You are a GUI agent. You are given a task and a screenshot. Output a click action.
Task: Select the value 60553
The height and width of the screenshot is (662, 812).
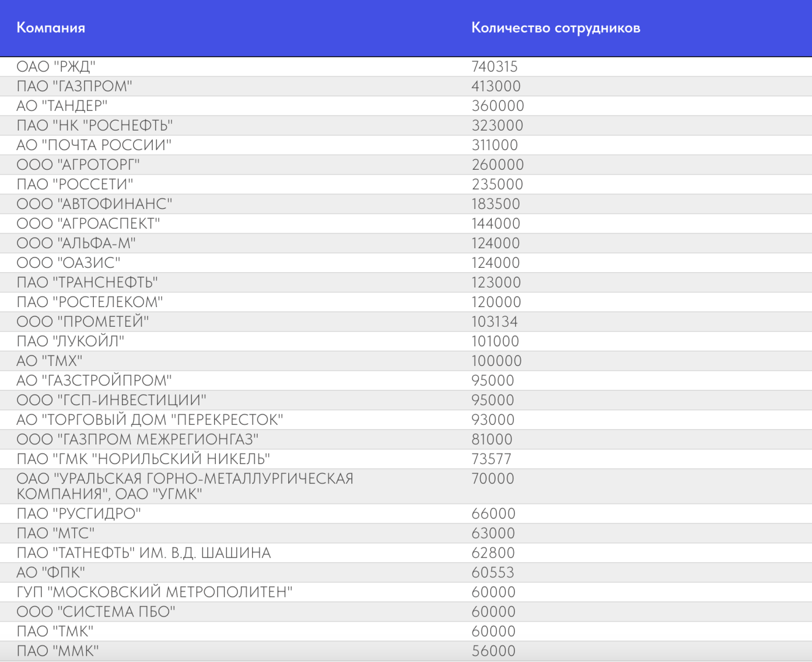pyautogui.click(x=492, y=572)
